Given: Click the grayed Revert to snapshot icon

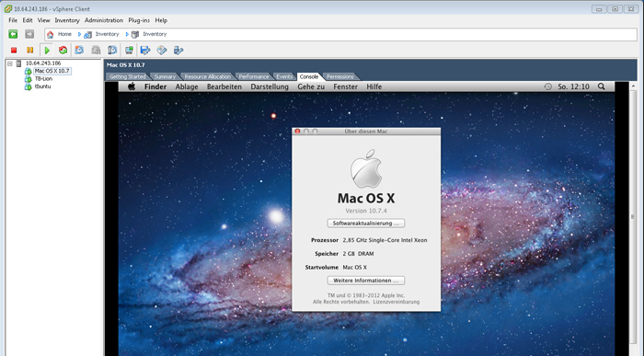Looking at the screenshot, I should [96, 50].
